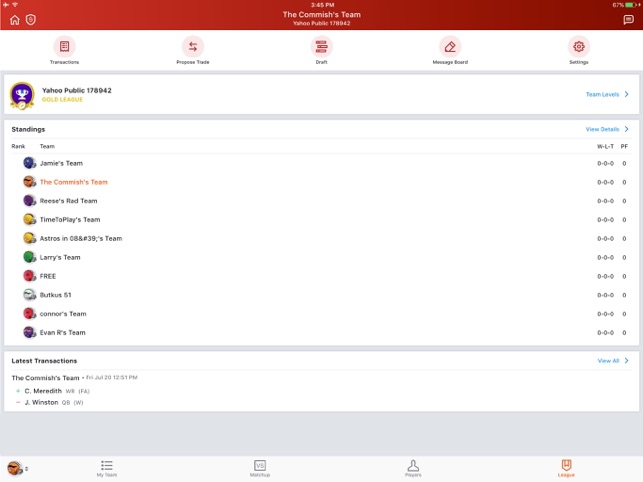Open the chat bubble icon
This screenshot has height=482, width=643.
click(628, 20)
